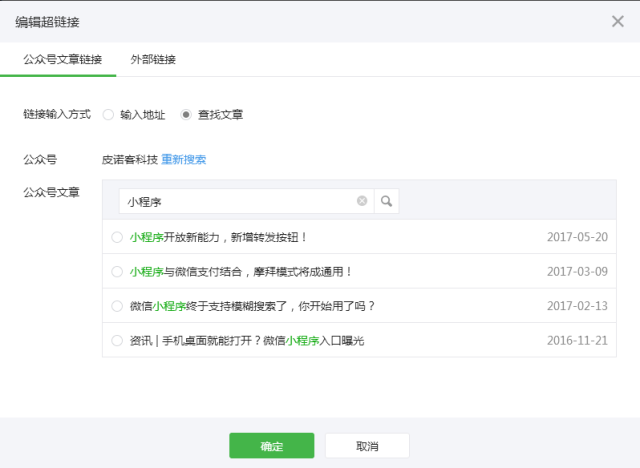This screenshot has width=640, height=468.
Task: Clear the search box text with the clear icon
Action: (362, 201)
